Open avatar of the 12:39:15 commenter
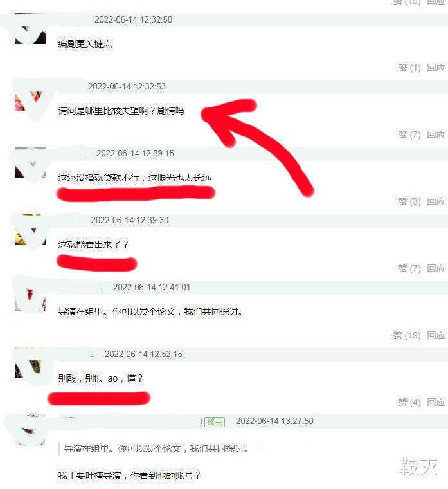 [x=30, y=162]
